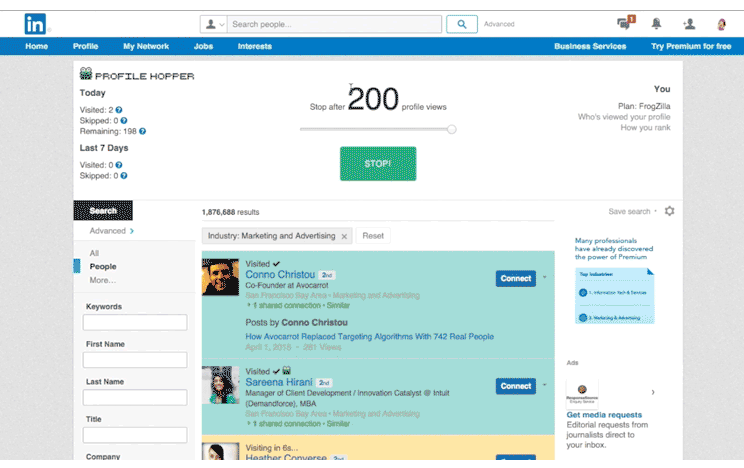Click the First Name input field
This screenshot has height=468, width=744.
(135, 360)
